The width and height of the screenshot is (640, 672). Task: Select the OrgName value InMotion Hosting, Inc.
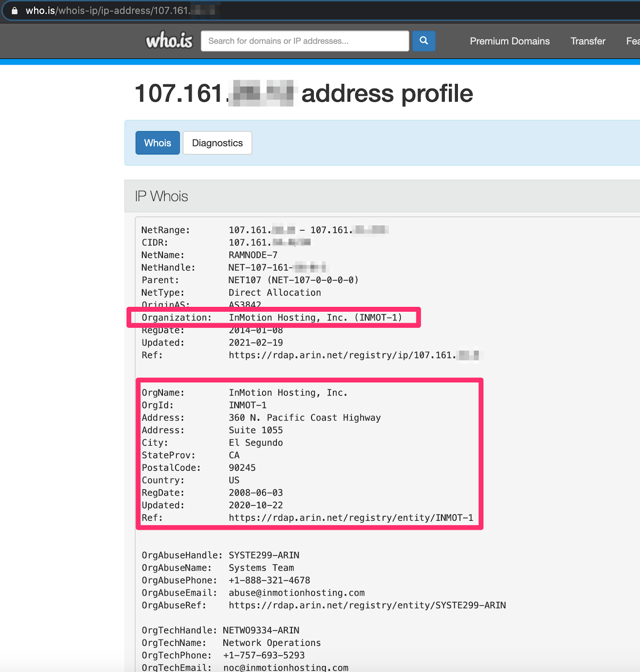[x=288, y=393]
